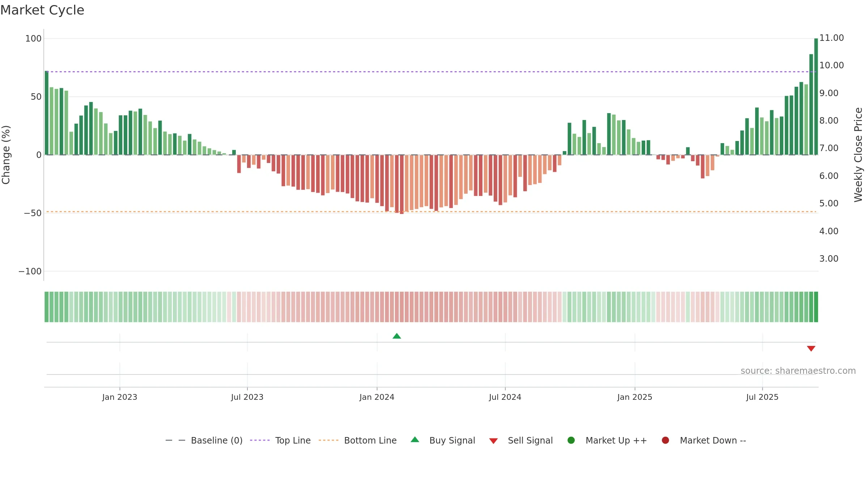Click the orange dotted line sample in legend
This screenshot has width=868, height=488.
coord(328,440)
